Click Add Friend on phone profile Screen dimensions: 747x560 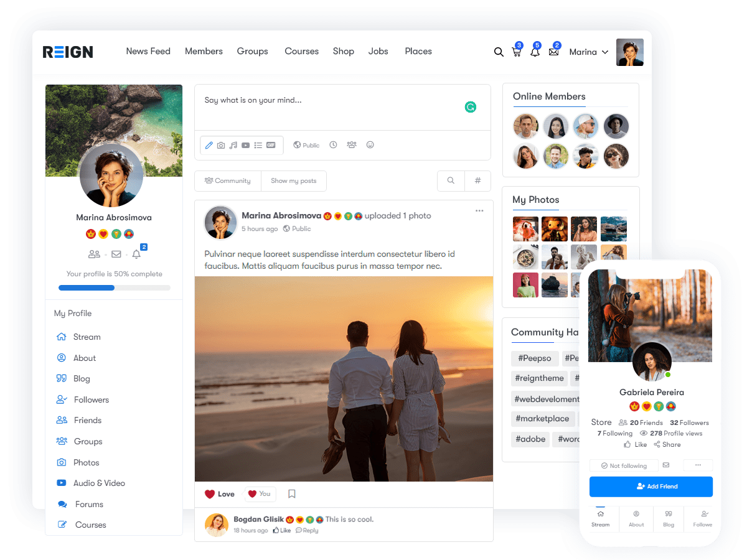pos(651,487)
